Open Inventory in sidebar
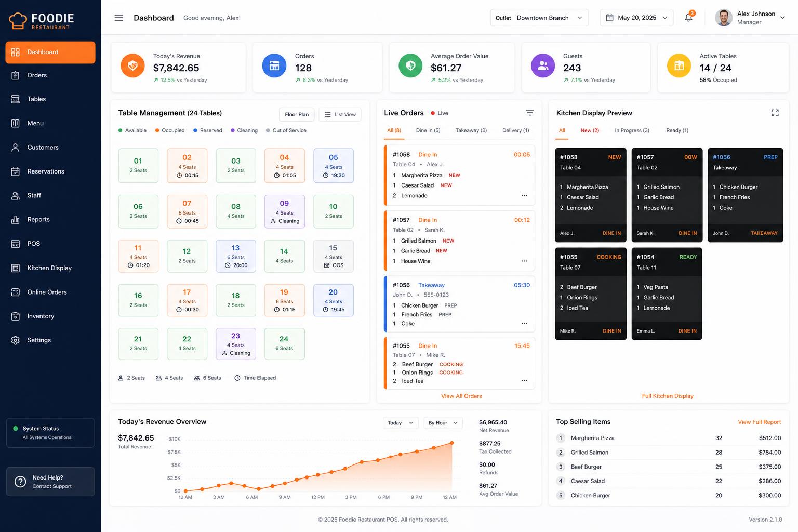798x532 pixels. pos(50,316)
